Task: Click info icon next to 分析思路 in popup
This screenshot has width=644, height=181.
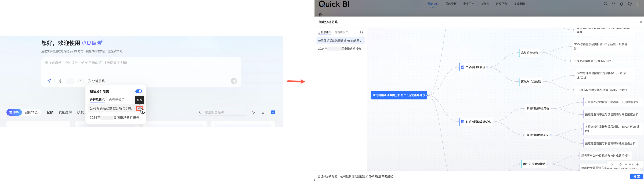Action: (x=104, y=100)
